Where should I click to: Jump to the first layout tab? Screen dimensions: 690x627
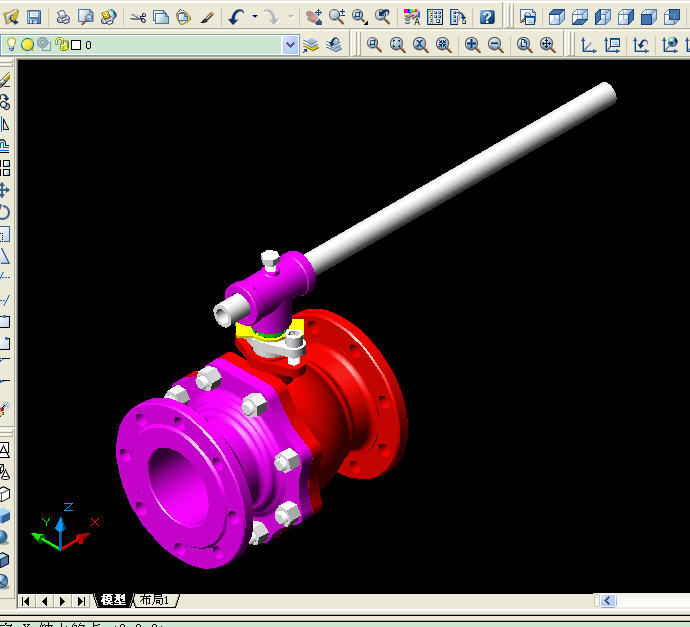click(26, 601)
